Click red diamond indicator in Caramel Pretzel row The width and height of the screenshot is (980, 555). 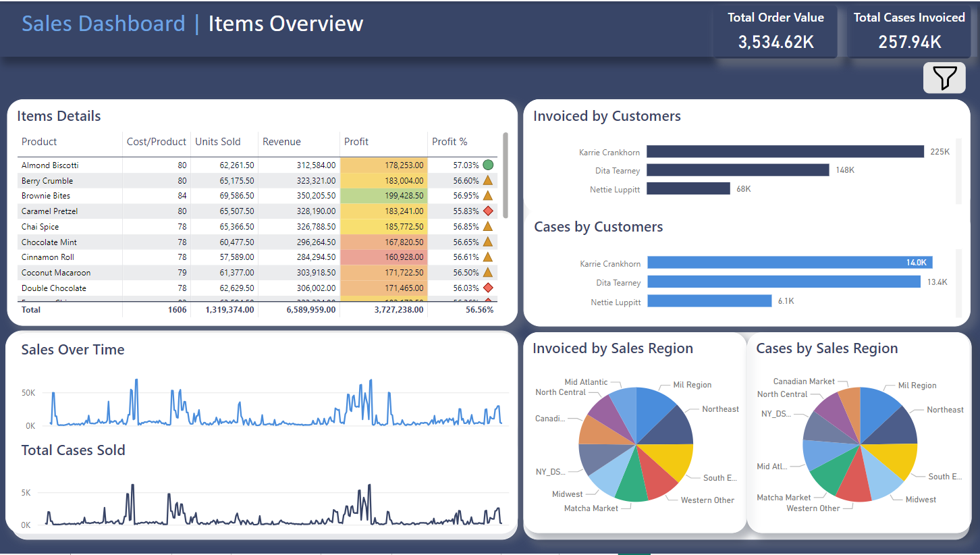(488, 211)
